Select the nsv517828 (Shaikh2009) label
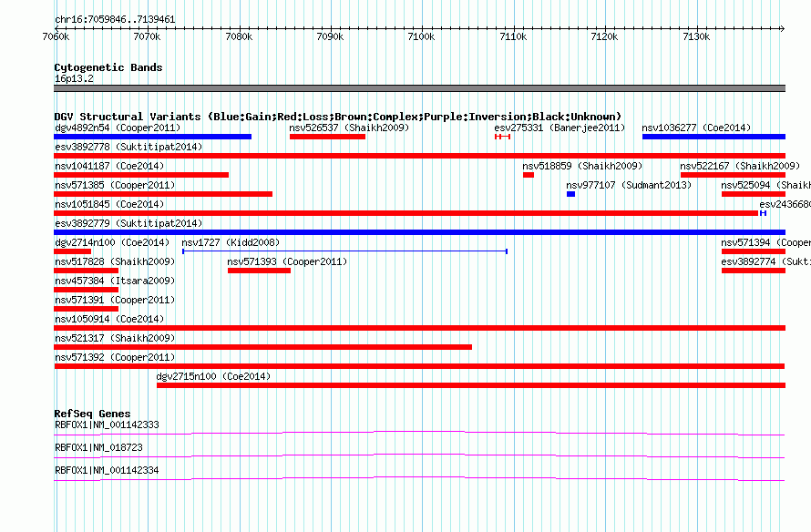Viewport: 811px width, 532px height. (115, 261)
